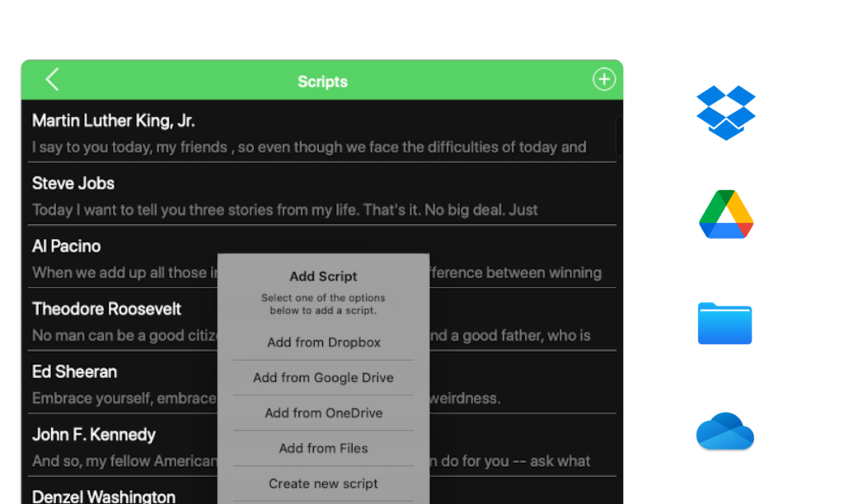Select Add from Files option
The height and width of the screenshot is (504, 844).
323,449
